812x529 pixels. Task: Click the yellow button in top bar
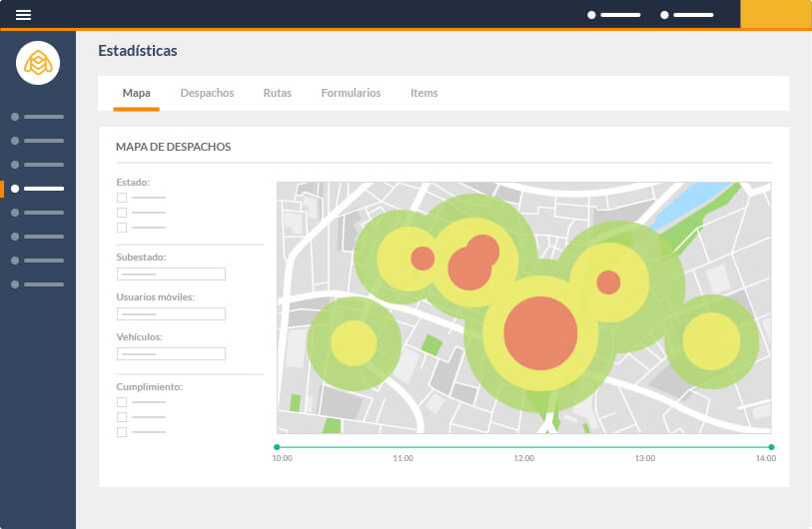pos(776,14)
